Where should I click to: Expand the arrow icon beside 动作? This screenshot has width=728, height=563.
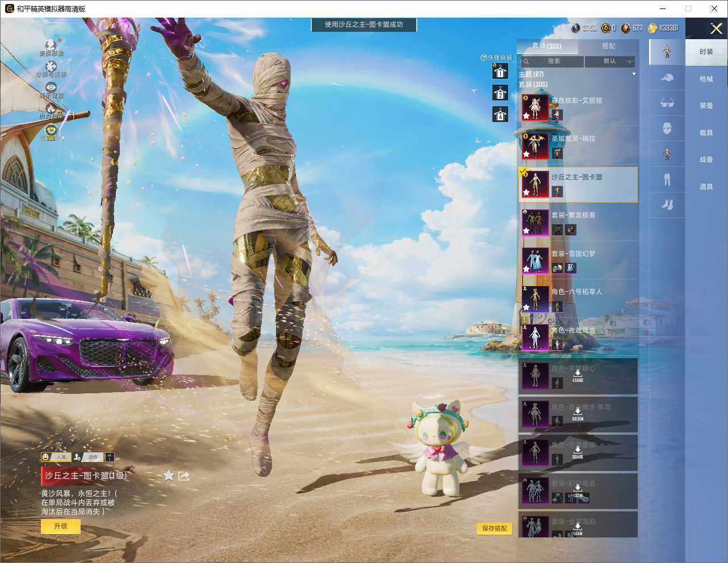click(110, 457)
